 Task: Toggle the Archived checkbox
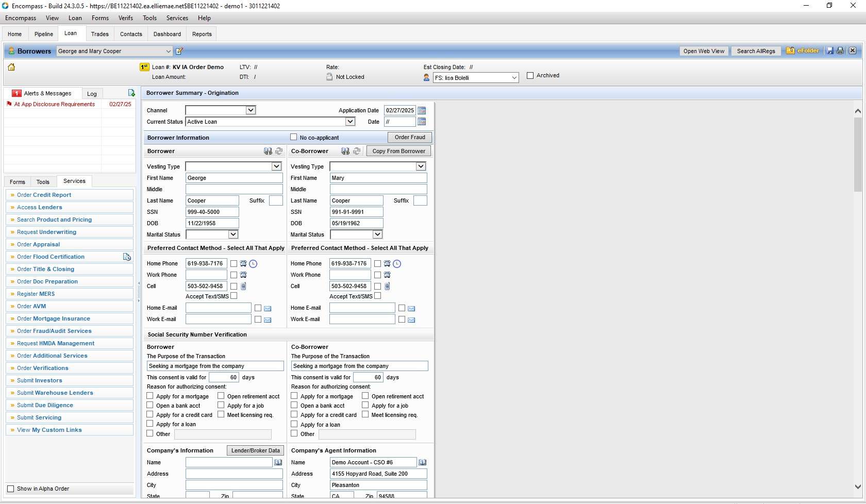[x=530, y=75]
